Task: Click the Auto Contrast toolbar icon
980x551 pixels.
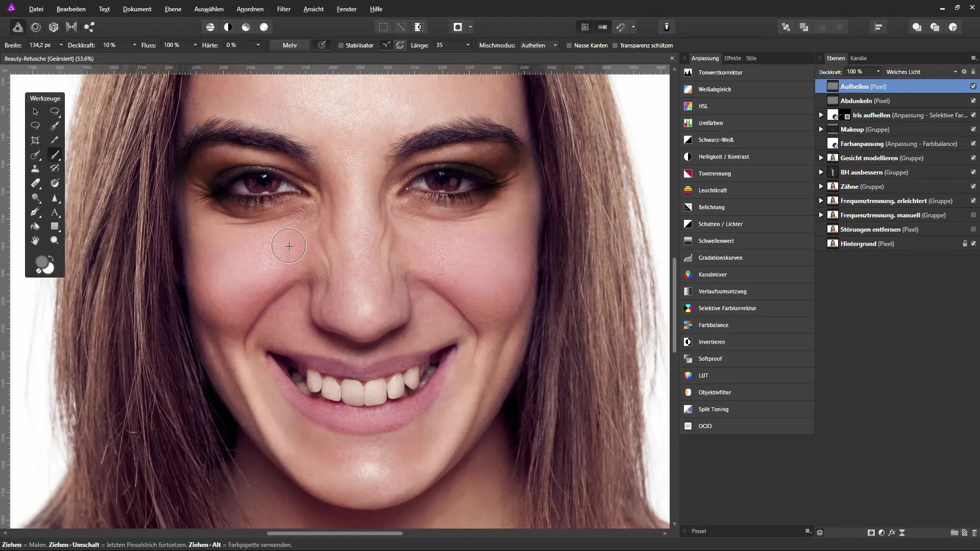Action: [228, 27]
